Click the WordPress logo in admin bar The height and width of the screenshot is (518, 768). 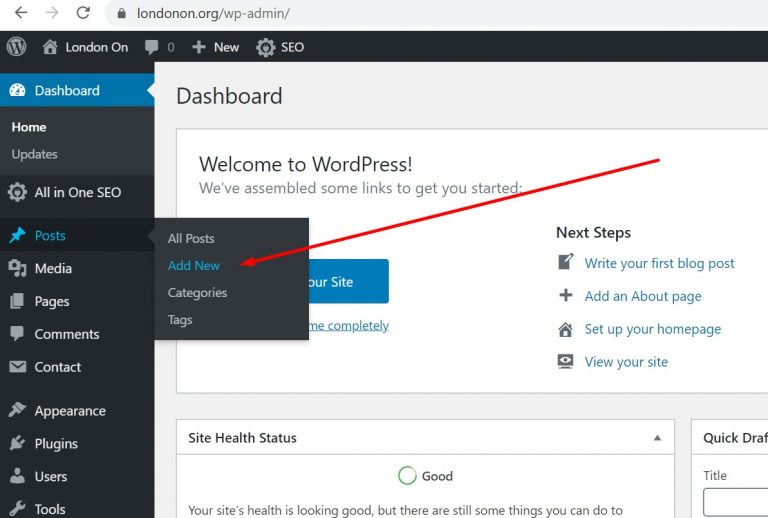point(16,47)
